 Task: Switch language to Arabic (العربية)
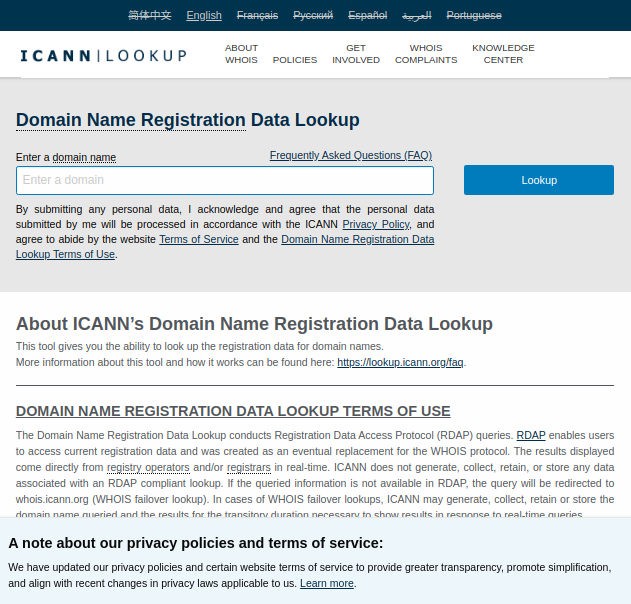(x=417, y=15)
